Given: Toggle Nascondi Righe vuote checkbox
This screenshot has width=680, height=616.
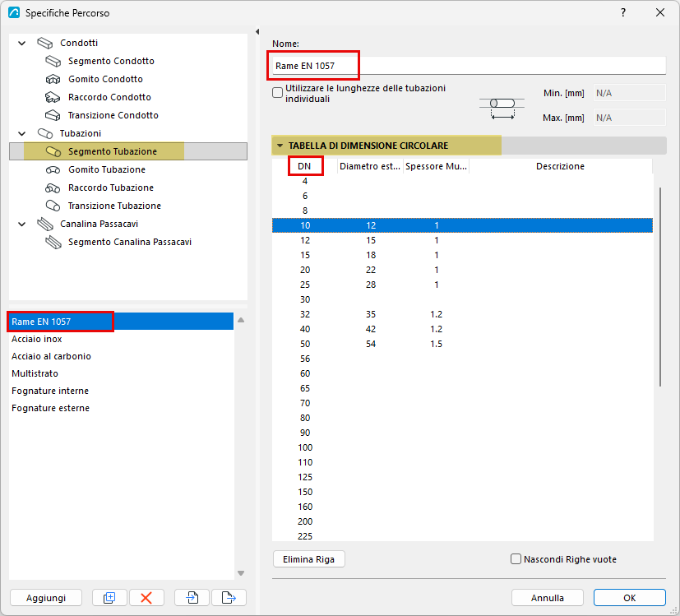Looking at the screenshot, I should (x=516, y=559).
